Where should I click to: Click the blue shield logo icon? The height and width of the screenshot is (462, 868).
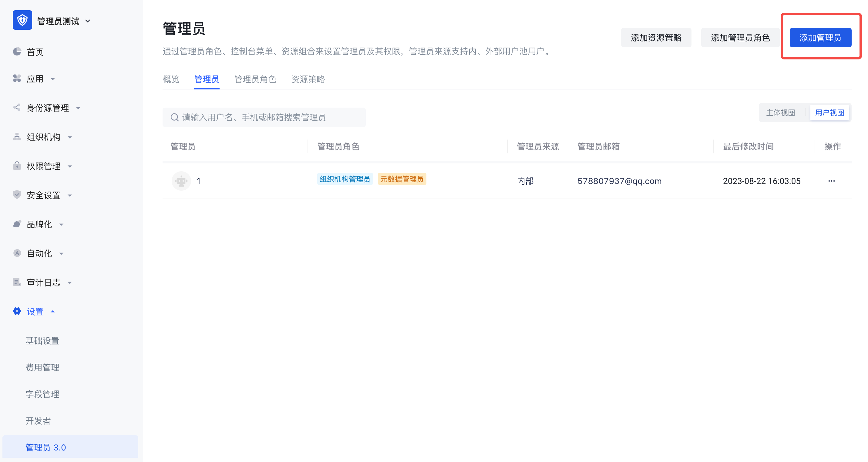(x=22, y=20)
